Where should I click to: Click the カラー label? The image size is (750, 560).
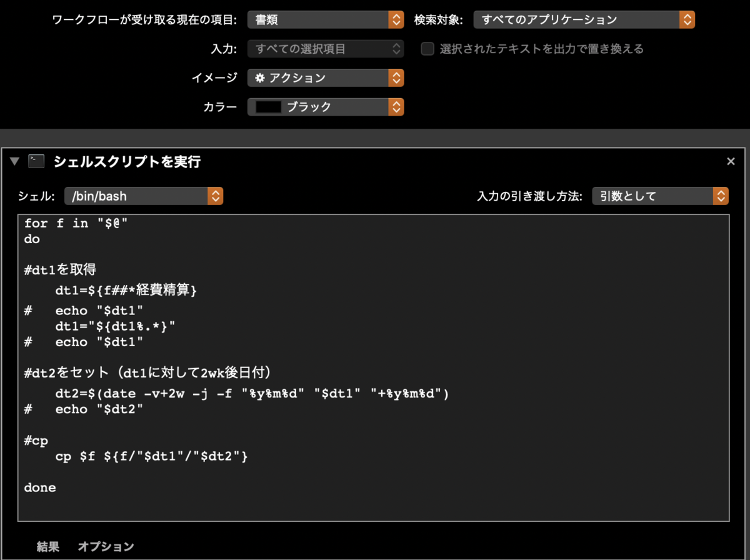[220, 107]
